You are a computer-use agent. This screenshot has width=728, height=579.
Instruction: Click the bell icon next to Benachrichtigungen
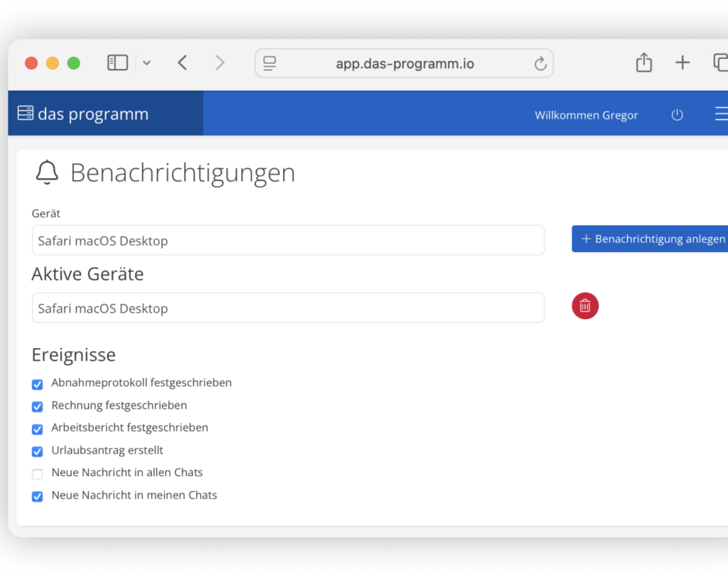[x=47, y=172]
